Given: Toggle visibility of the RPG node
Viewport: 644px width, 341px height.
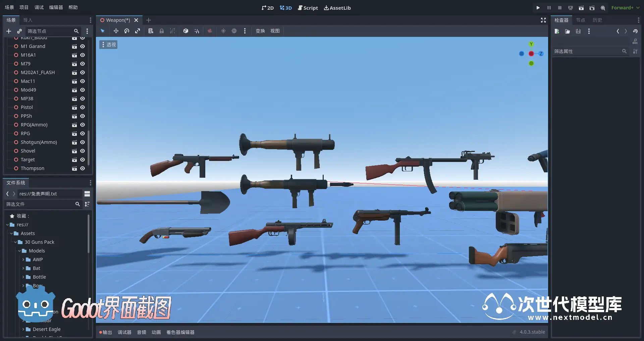Looking at the screenshot, I should coord(83,133).
